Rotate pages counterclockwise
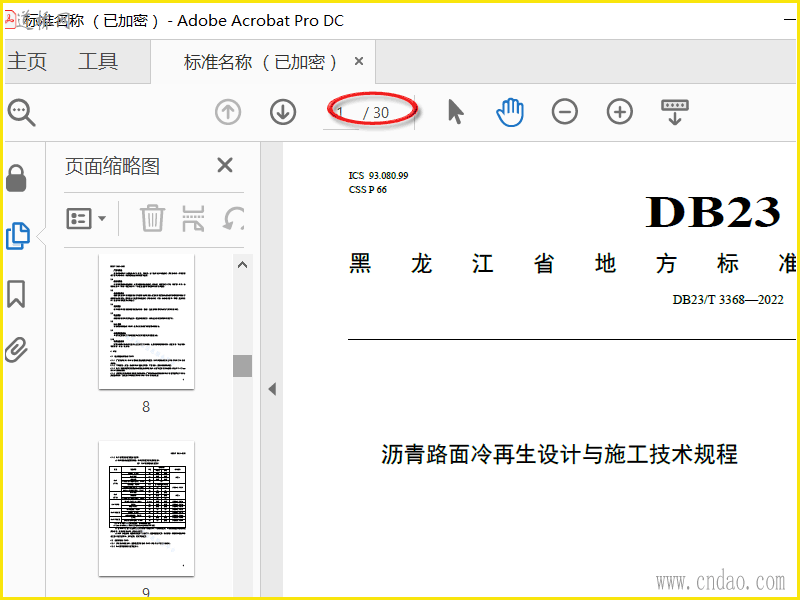800x600 pixels. click(x=234, y=218)
